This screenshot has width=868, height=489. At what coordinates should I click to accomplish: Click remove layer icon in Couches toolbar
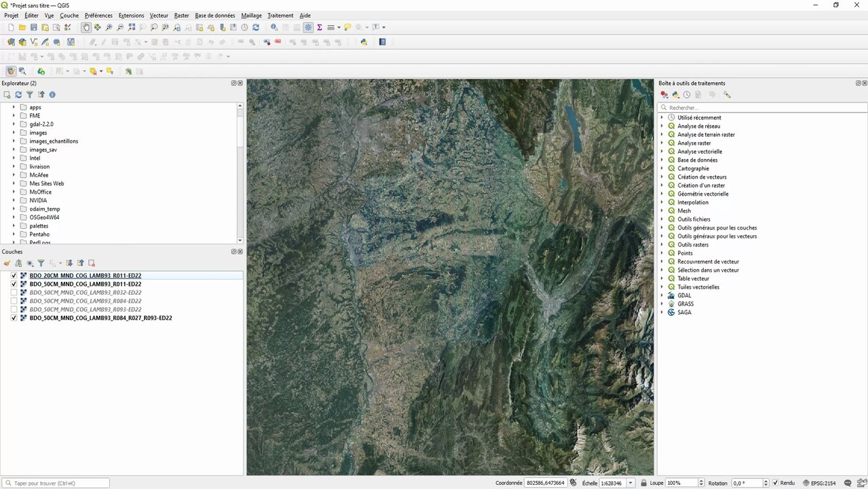pos(92,264)
